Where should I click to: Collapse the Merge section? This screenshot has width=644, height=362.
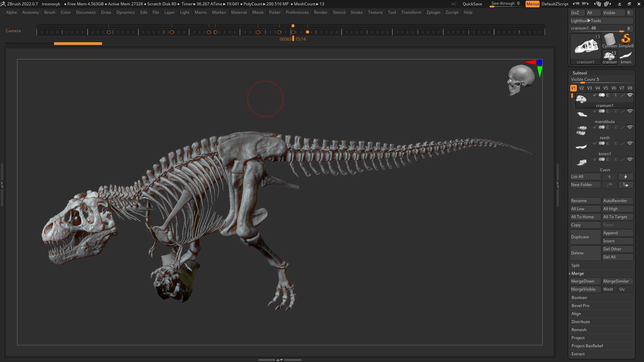[x=578, y=274]
